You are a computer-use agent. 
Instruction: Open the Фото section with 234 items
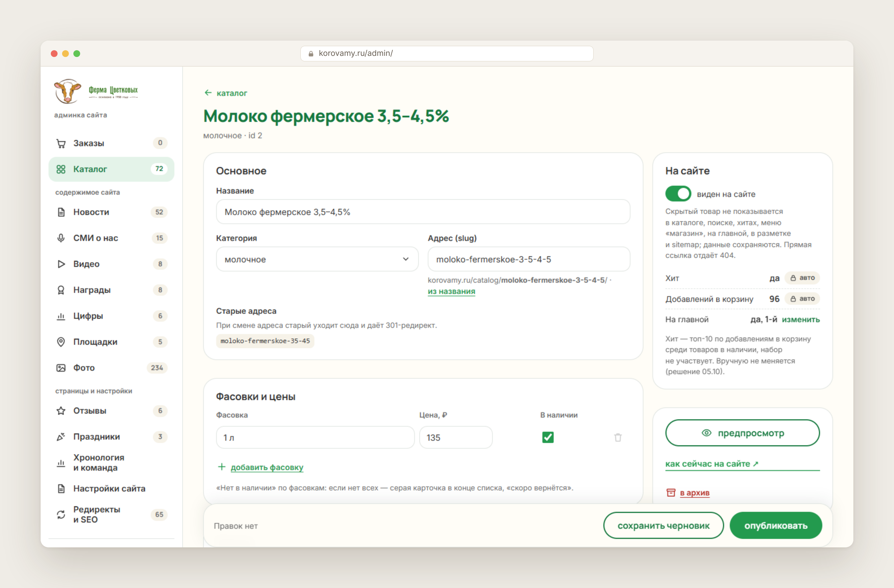coord(111,368)
